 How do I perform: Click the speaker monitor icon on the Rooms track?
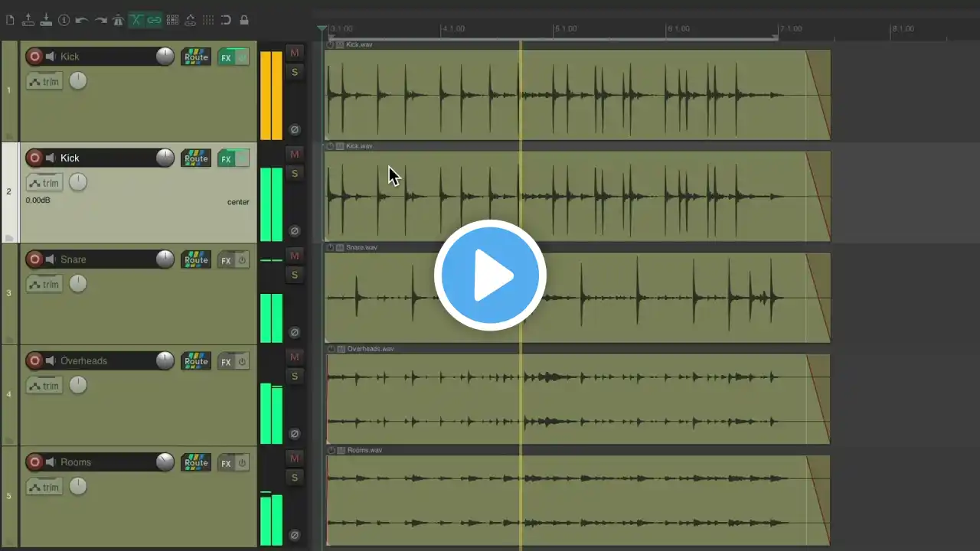(51, 462)
